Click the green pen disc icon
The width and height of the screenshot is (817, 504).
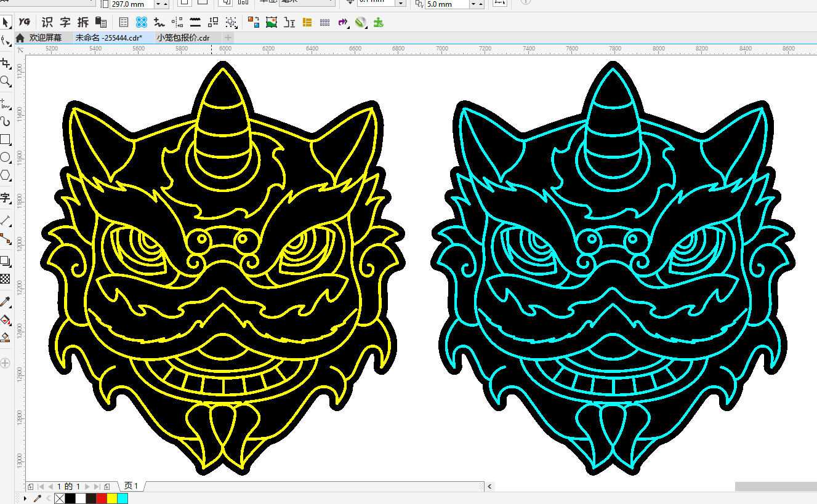[361, 22]
